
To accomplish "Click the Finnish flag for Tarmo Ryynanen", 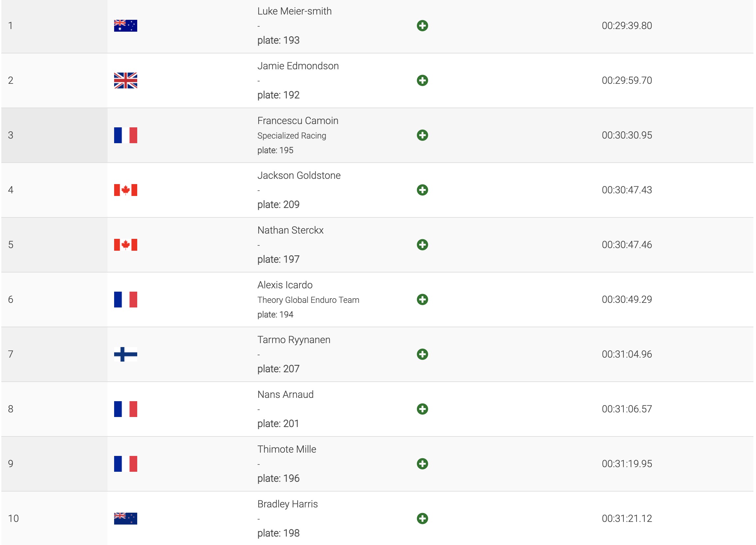I will pos(125,354).
